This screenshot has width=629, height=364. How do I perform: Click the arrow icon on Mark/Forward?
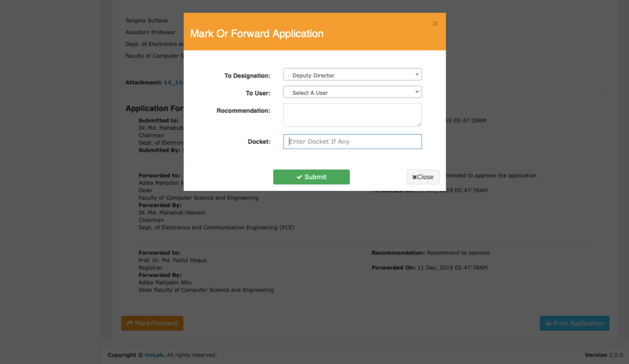[130, 323]
